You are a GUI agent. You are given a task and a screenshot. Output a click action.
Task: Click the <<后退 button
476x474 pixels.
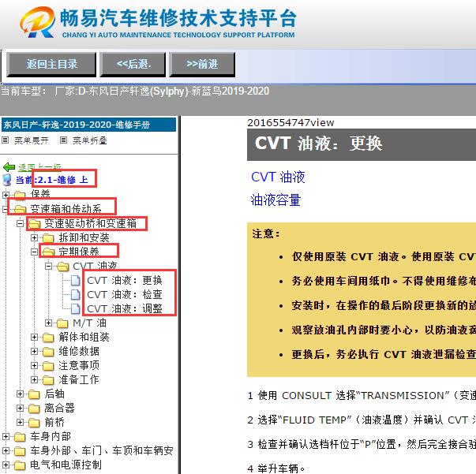133,65
